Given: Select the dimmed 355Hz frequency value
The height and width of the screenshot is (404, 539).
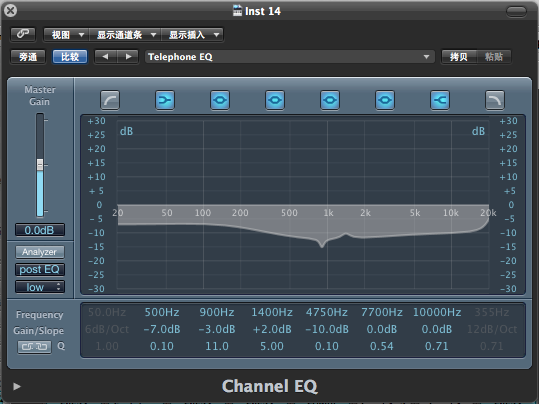Looking at the screenshot, I should [492, 312].
